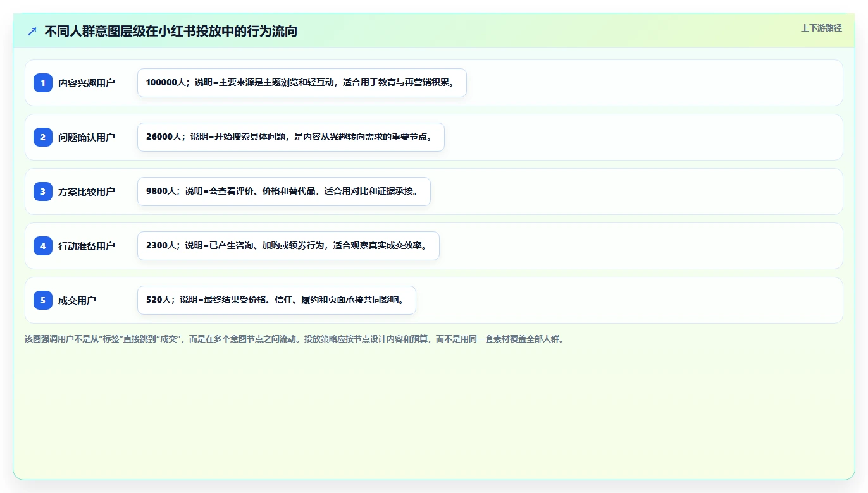The width and height of the screenshot is (868, 493).
Task: Select the 方案比较用户 label
Action: pyautogui.click(x=87, y=192)
